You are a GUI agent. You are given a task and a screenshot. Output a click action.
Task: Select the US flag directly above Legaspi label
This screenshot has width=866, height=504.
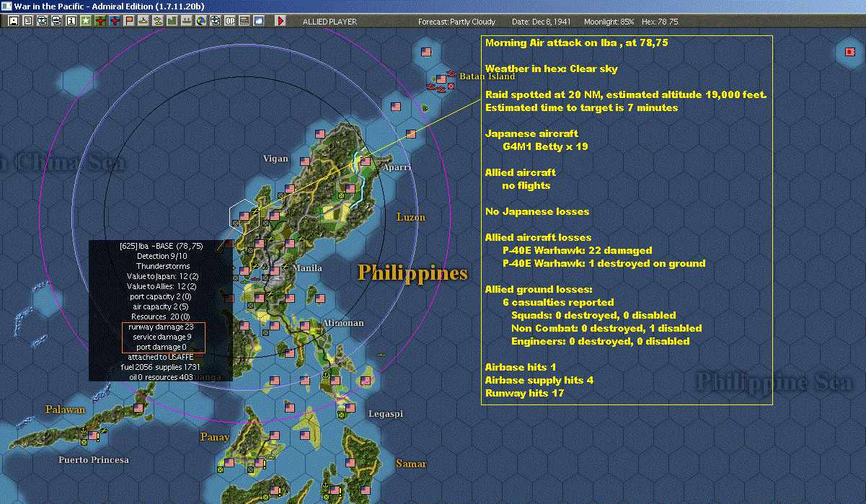pyautogui.click(x=350, y=407)
